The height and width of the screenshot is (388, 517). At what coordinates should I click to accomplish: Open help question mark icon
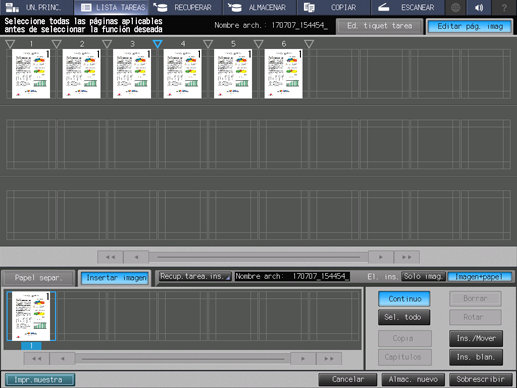click(504, 7)
